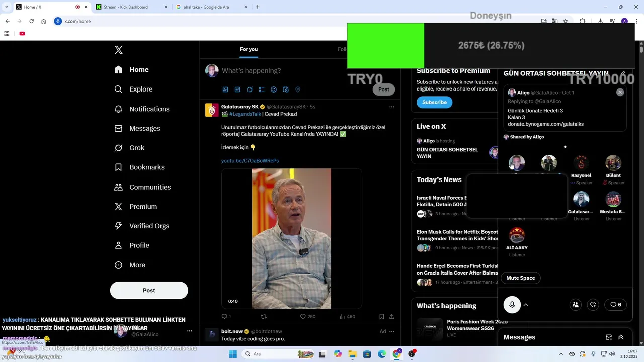Add a poll to the composer

coord(262,89)
